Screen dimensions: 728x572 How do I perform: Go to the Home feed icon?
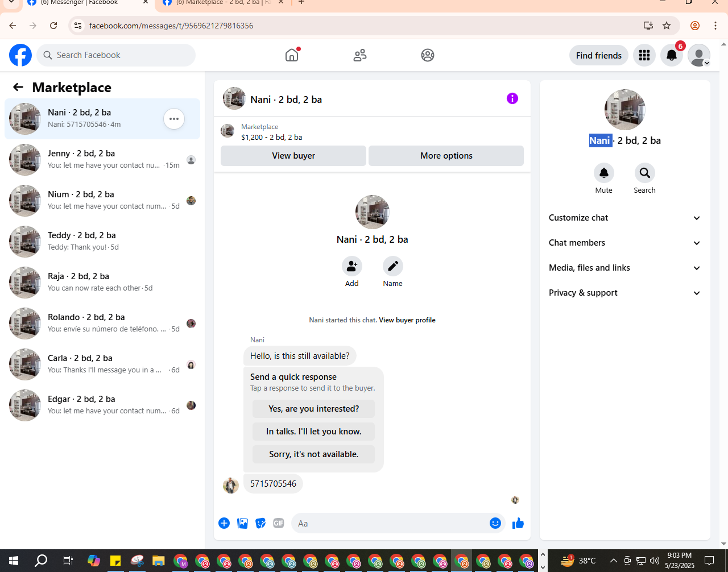click(x=292, y=55)
